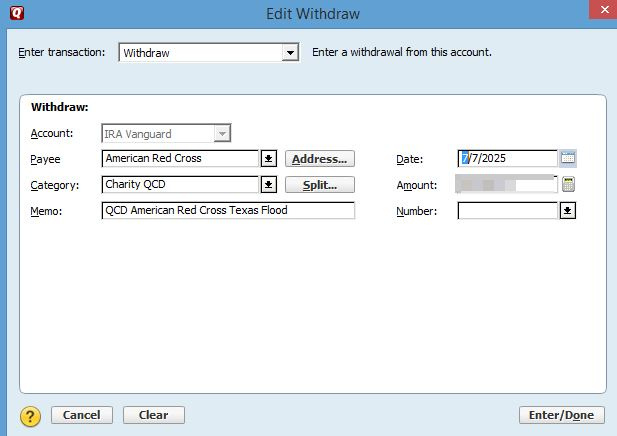Click the Enter/Done button
Viewport: 617px width, 436px height.
562,415
